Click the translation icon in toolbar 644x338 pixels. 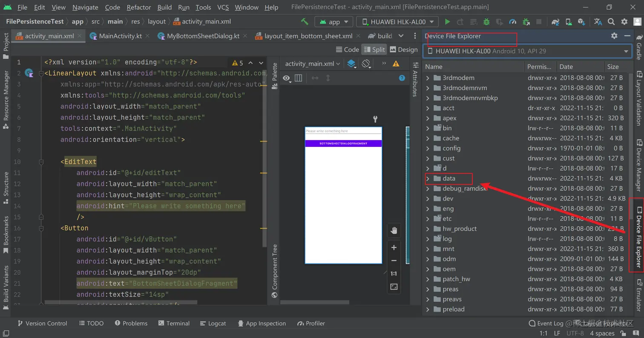(x=598, y=22)
